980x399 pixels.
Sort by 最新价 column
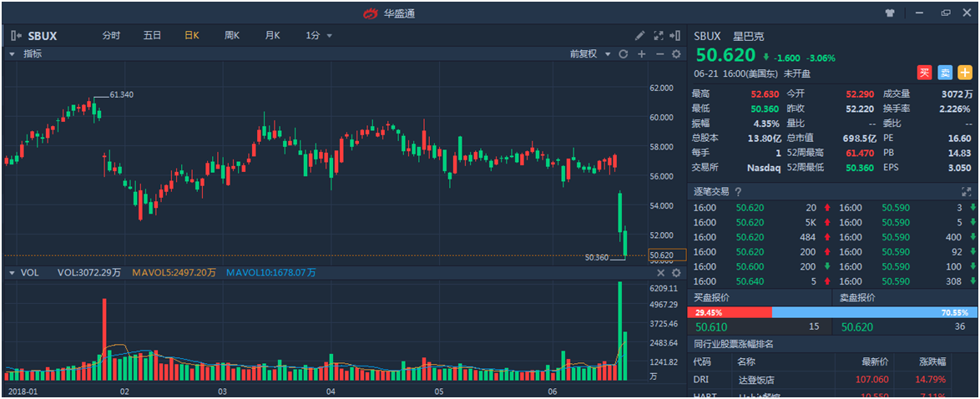875,361
